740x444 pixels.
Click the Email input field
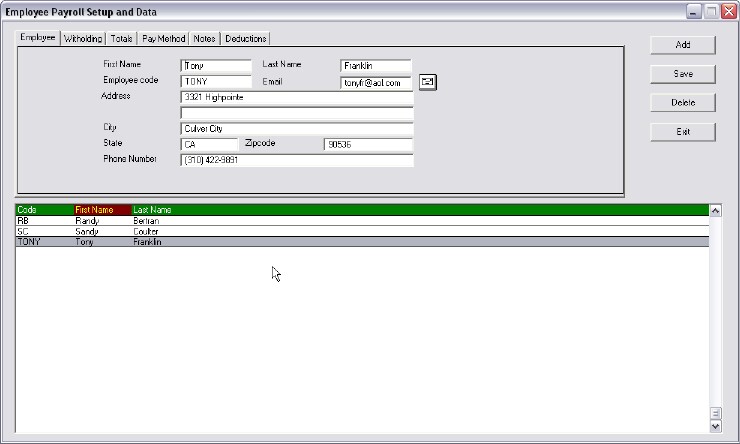pyautogui.click(x=376, y=83)
